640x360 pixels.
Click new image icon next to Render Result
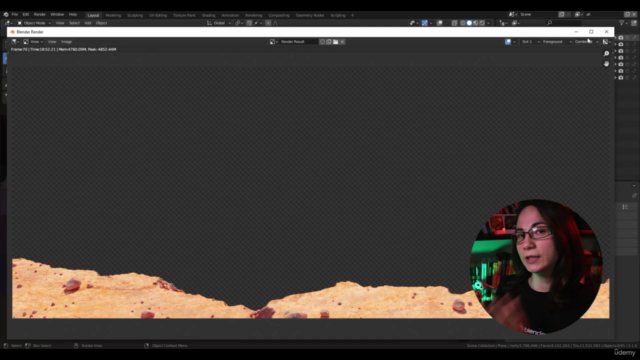(x=329, y=42)
